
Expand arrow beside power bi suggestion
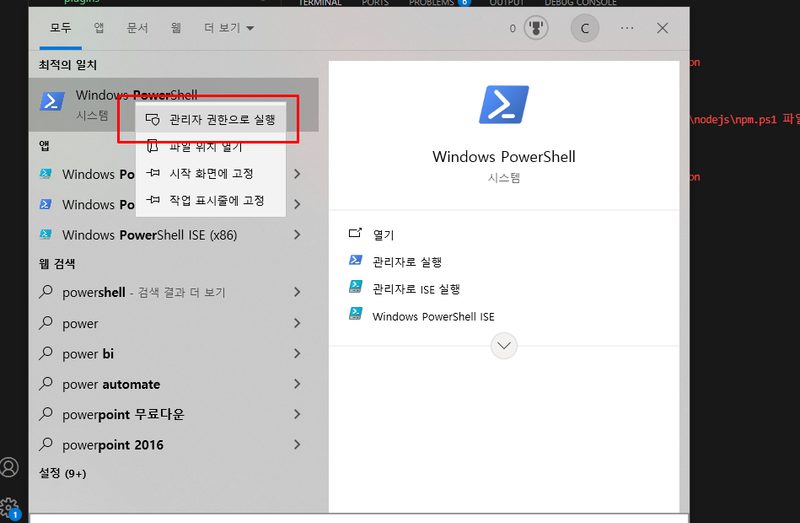coord(297,354)
